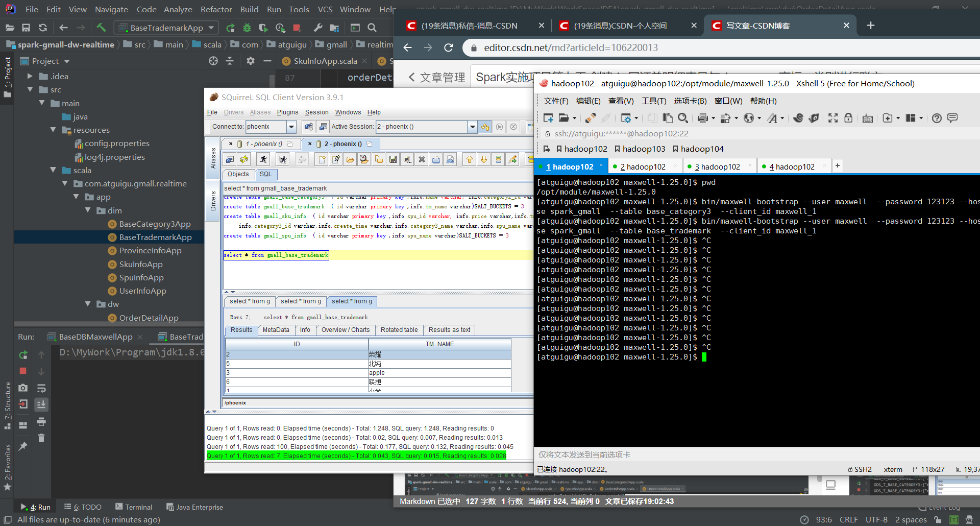The width and height of the screenshot is (980, 526).
Task: Open Project panel gear options
Action: pyautogui.click(x=250, y=61)
